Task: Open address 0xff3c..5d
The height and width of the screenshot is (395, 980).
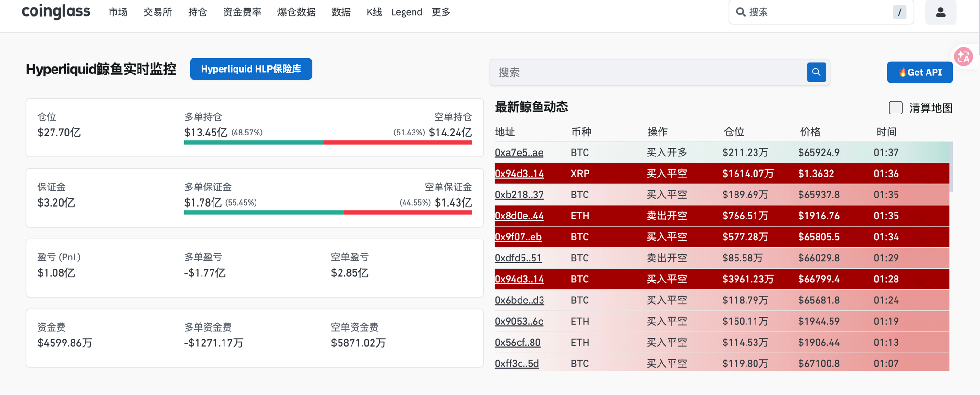Action: click(517, 364)
